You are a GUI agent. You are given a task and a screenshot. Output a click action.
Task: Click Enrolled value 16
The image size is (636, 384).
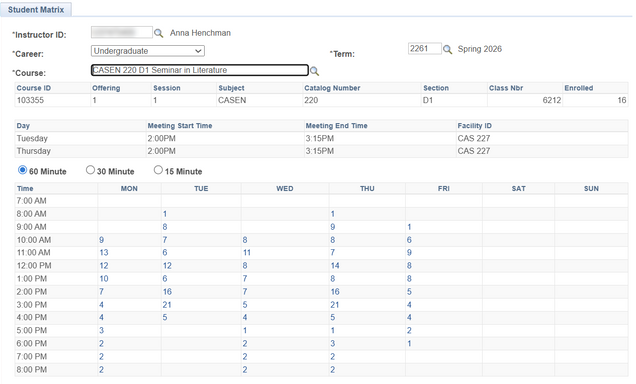pyautogui.click(x=622, y=100)
